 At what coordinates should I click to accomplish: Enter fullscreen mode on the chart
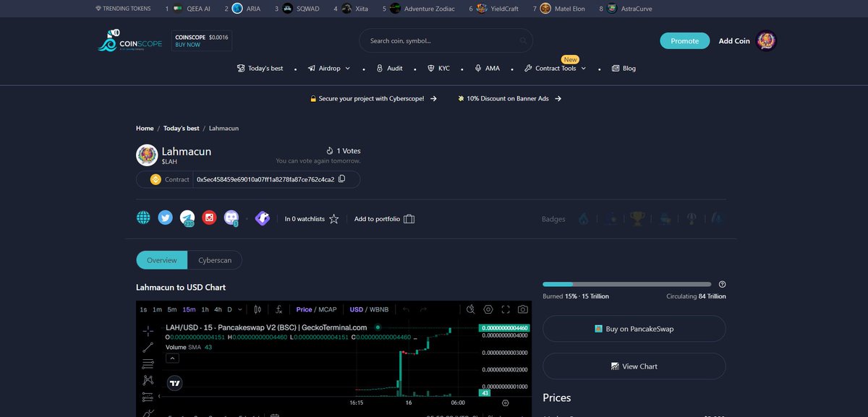point(506,309)
